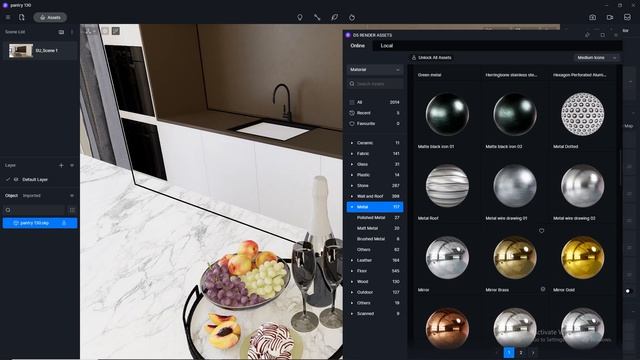Toggle the Default Layer checkmark

click(8, 180)
